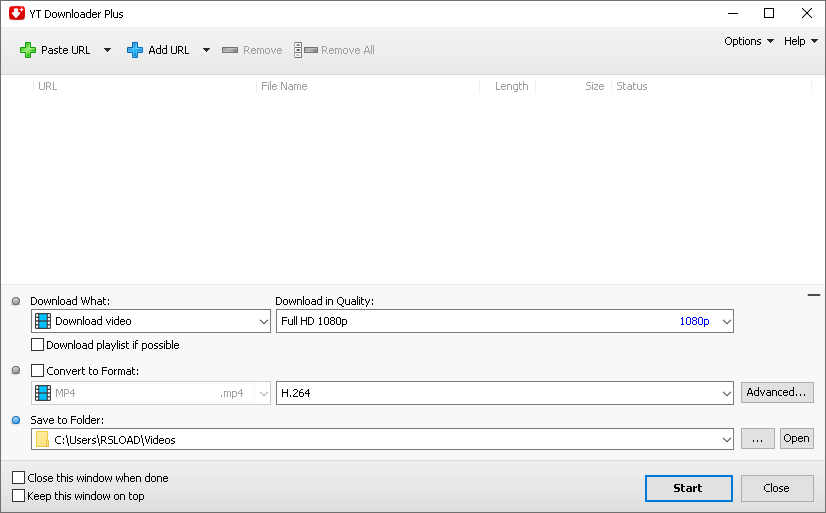This screenshot has width=826, height=513.
Task: Click the gray bullet beside Convert to Format
Action: pyautogui.click(x=16, y=370)
